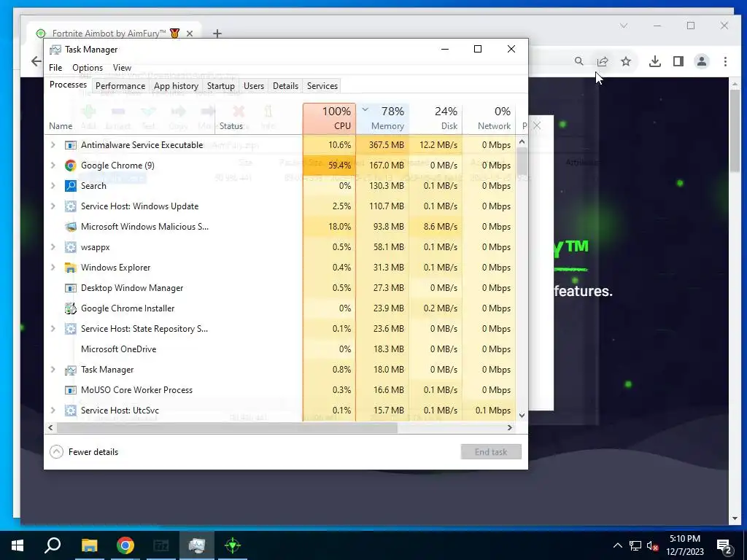Close the Fortnite Aimbot by AimFury tab
Screen dimensions: 747x560
point(190,34)
